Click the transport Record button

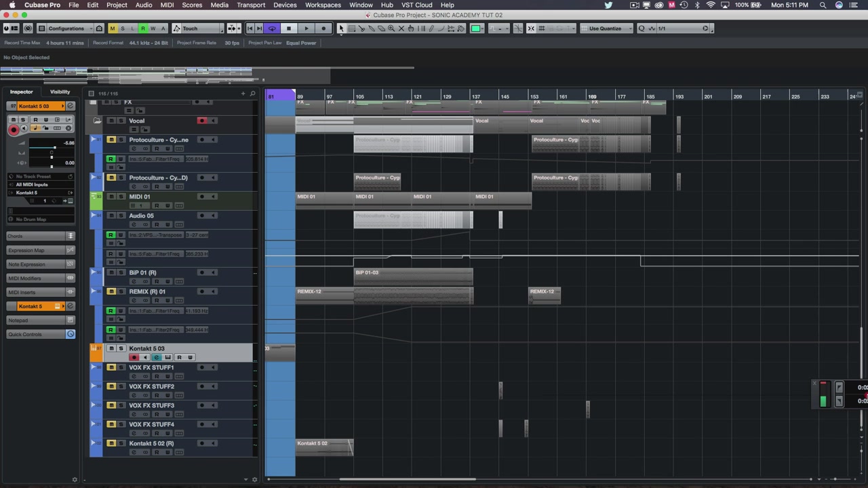(x=323, y=28)
